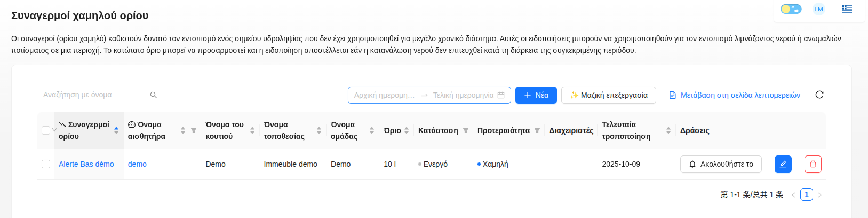Sort by Τελευταία τροποποίηση column
The image size is (868, 218).
coord(668,130)
